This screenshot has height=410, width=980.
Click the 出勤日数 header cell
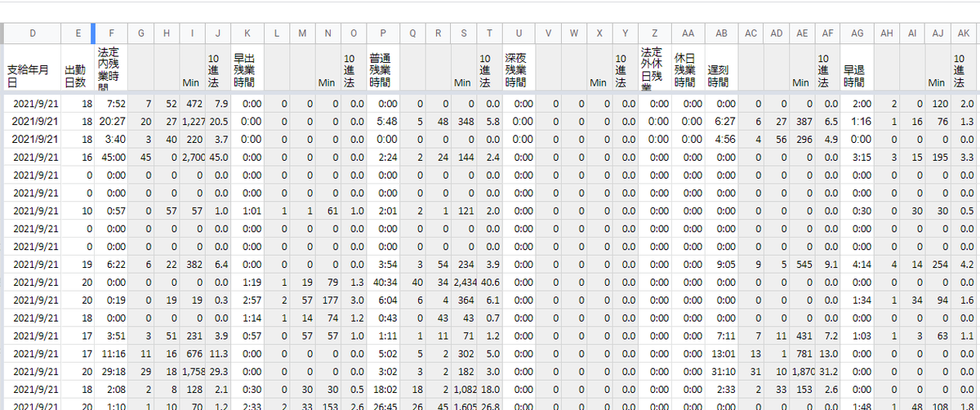78,69
